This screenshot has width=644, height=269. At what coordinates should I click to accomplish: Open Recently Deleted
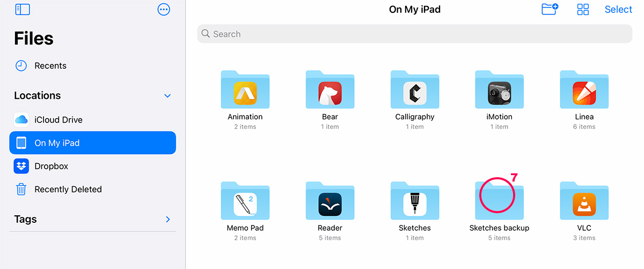[x=92, y=189]
